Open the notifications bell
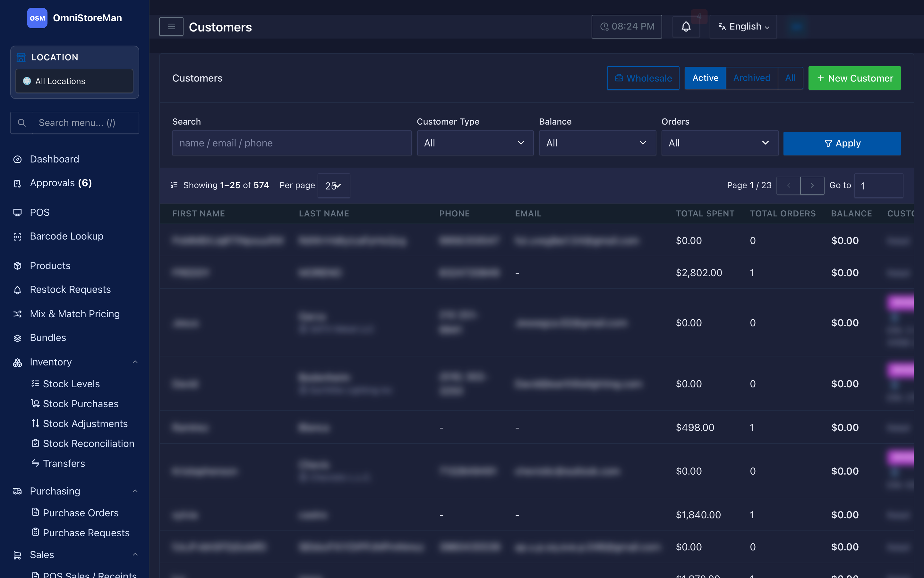This screenshot has height=578, width=924. click(686, 27)
